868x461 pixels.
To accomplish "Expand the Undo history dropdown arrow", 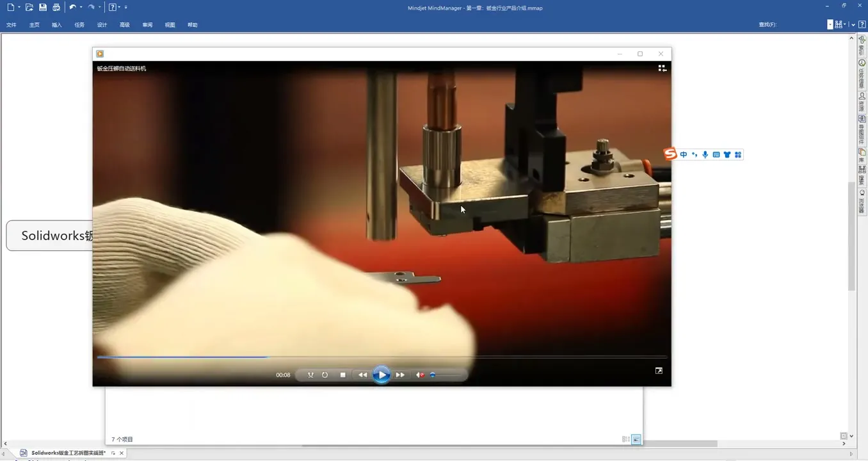I will pos(81,8).
